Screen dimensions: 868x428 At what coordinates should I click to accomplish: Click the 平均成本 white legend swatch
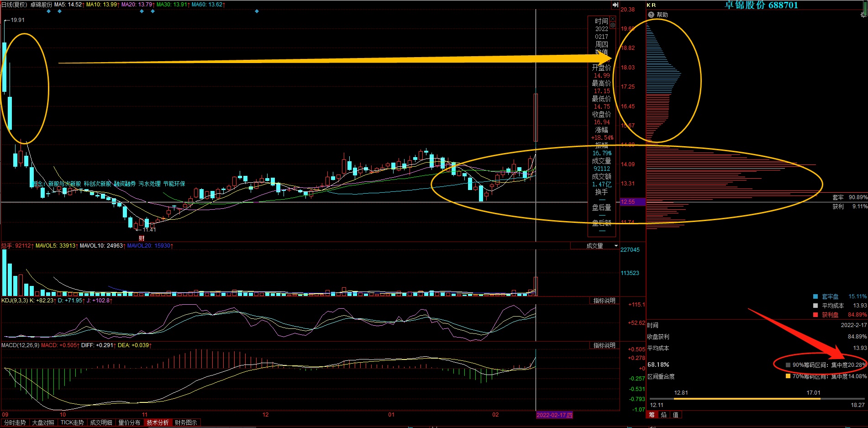pos(815,306)
